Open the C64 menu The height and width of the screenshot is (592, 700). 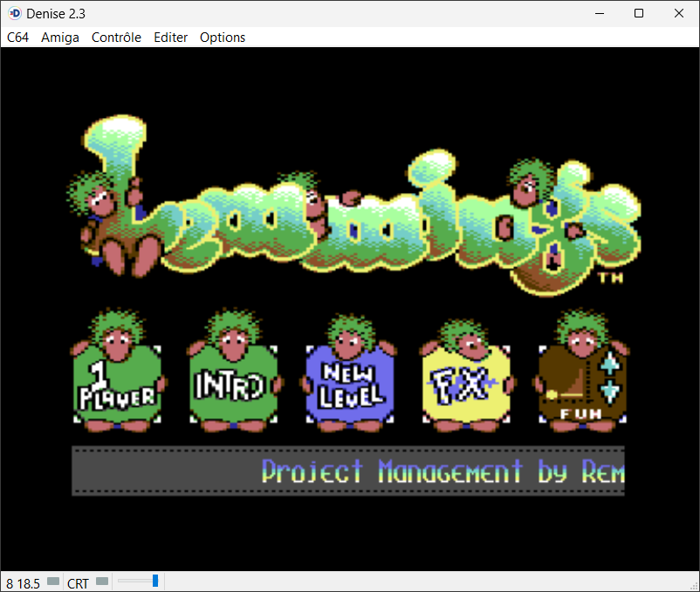pyautogui.click(x=17, y=38)
